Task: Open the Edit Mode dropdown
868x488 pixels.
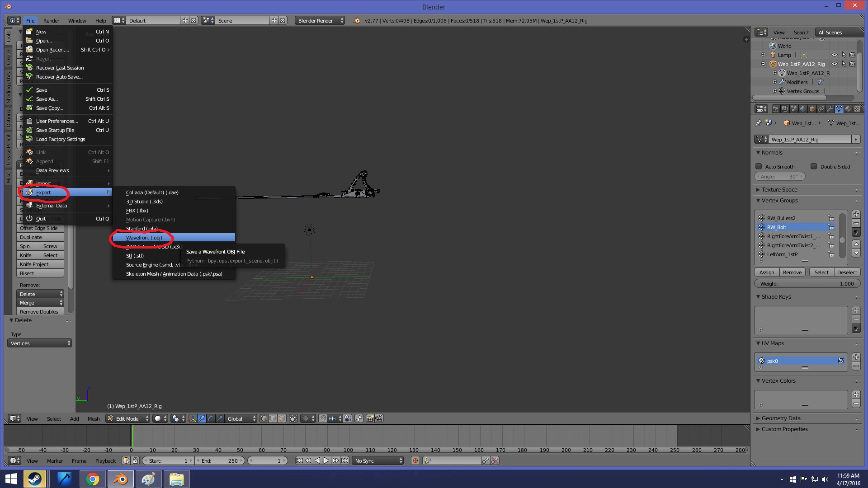Action: click(128, 418)
